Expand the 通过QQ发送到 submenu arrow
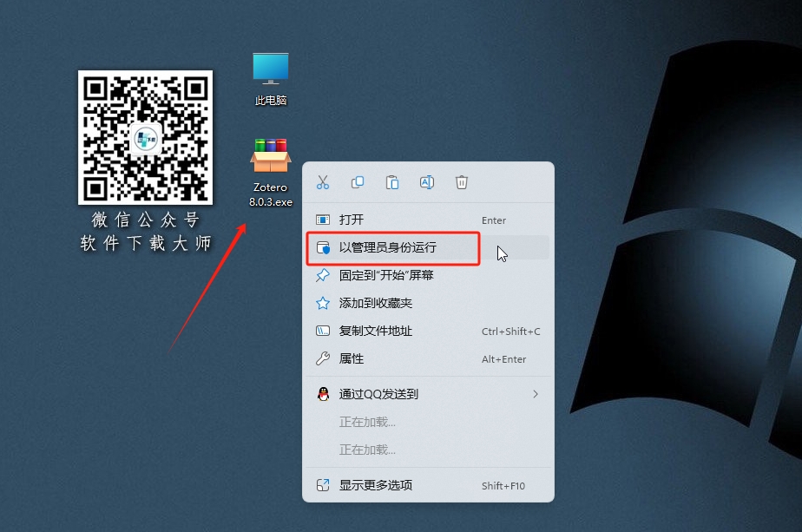 pos(536,393)
